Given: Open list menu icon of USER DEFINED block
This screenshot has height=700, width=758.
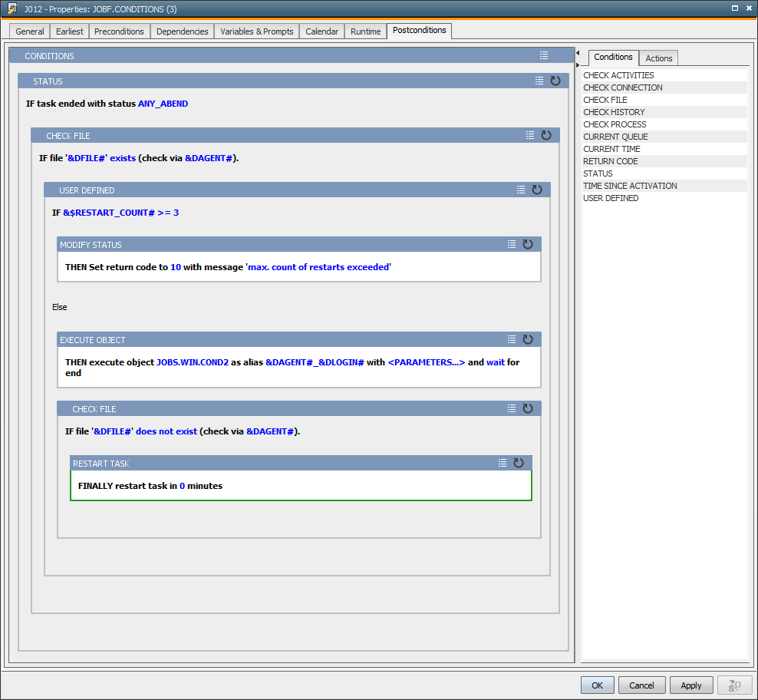Looking at the screenshot, I should point(521,190).
